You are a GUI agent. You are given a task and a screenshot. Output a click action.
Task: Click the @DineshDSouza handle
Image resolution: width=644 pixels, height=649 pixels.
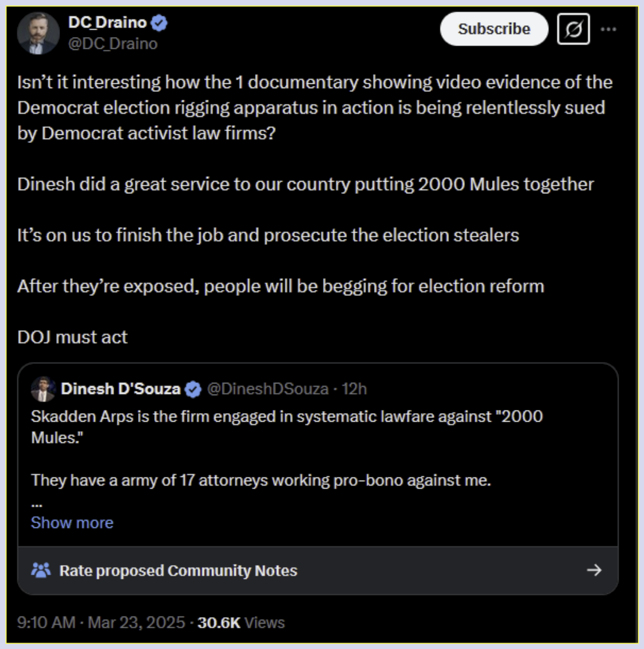[268, 389]
